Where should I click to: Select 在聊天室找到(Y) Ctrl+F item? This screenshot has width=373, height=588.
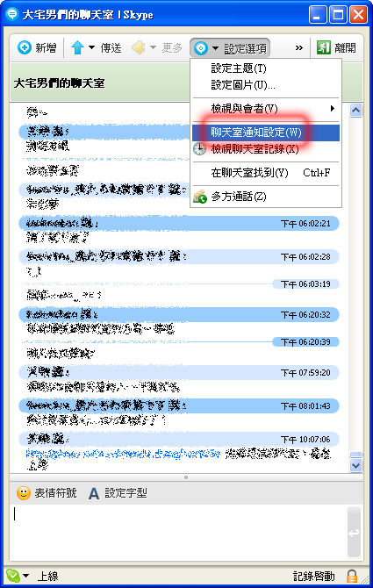[266, 173]
